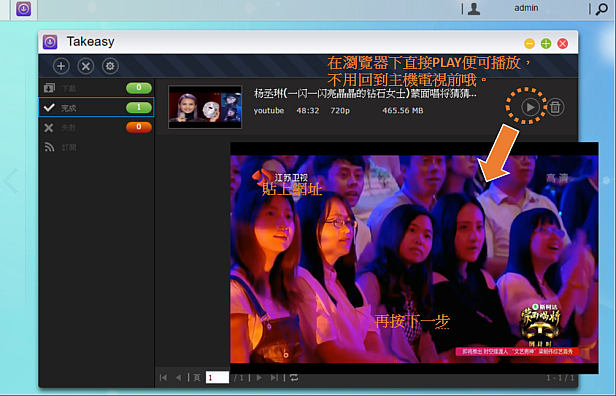The height and width of the screenshot is (396, 616).
Task: Click the green count badge showing 1
Action: tap(139, 107)
